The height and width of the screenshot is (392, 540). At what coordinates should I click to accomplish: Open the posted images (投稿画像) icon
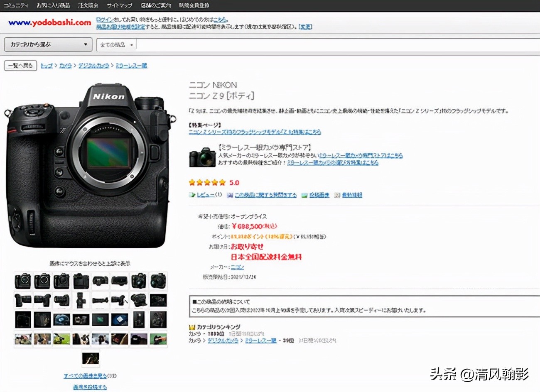(x=304, y=195)
